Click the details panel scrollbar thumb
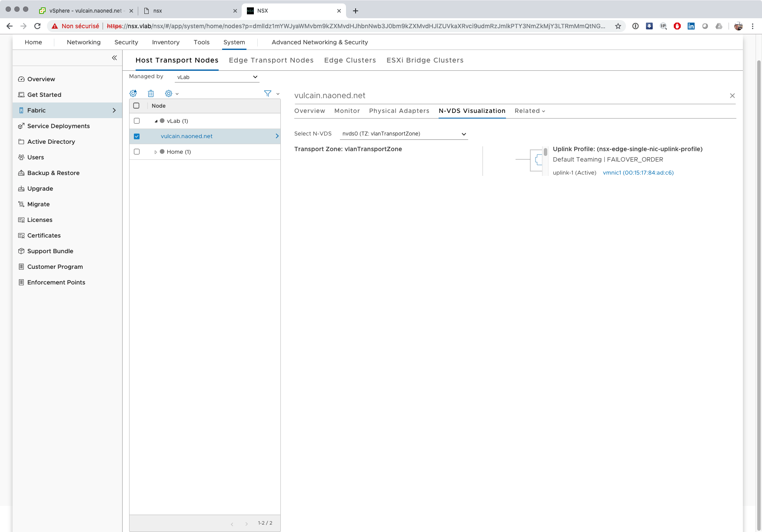 pyautogui.click(x=545, y=152)
